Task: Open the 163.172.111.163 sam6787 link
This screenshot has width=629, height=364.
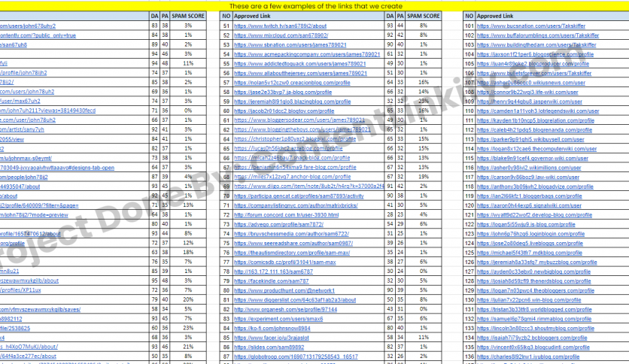Action: 273,271
